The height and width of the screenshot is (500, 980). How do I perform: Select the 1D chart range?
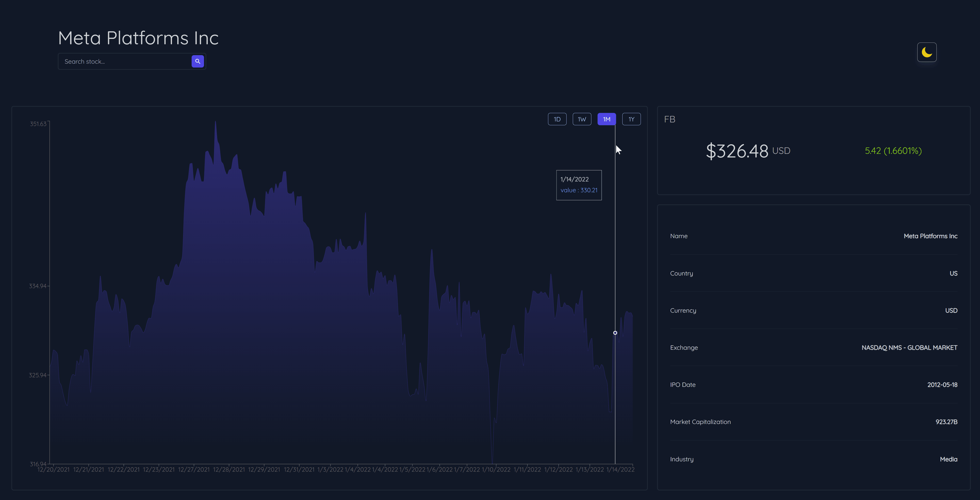click(x=557, y=119)
